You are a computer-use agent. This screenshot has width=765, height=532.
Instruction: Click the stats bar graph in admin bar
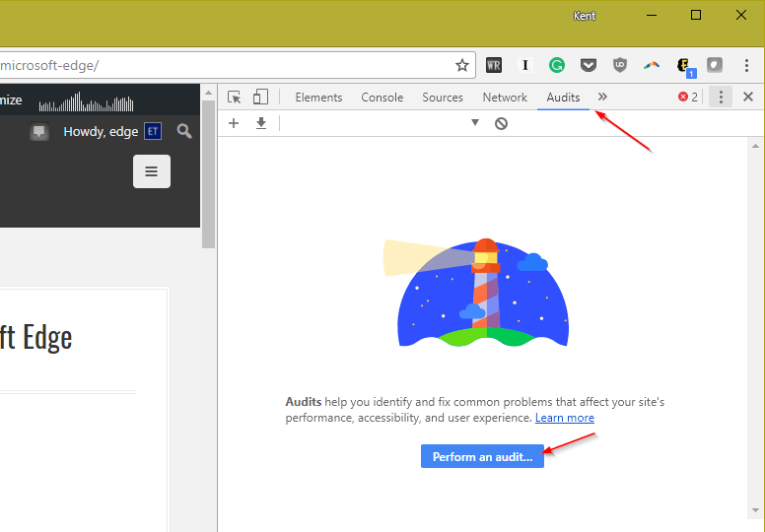point(86,101)
